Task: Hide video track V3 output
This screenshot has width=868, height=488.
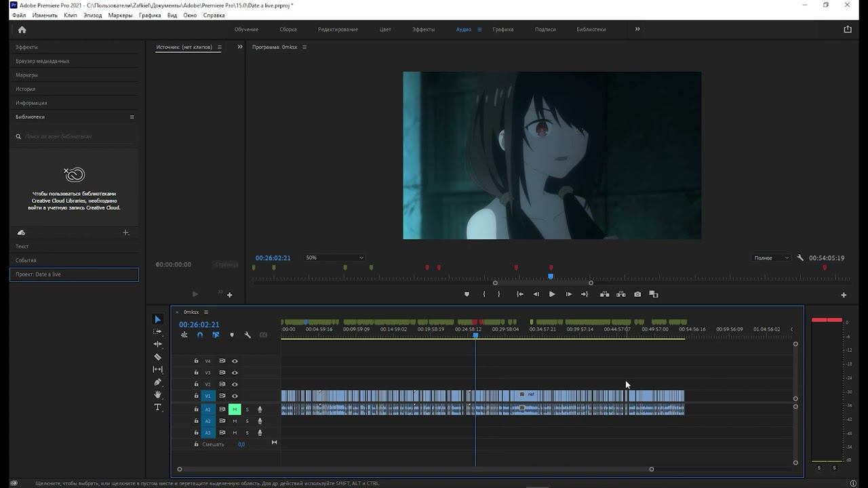Action: tap(235, 372)
